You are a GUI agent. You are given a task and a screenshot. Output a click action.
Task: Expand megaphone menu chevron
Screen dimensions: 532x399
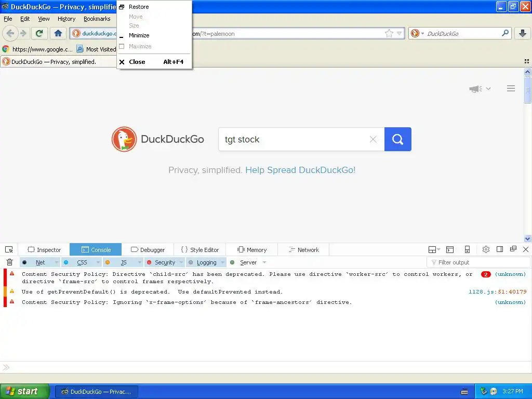click(488, 88)
